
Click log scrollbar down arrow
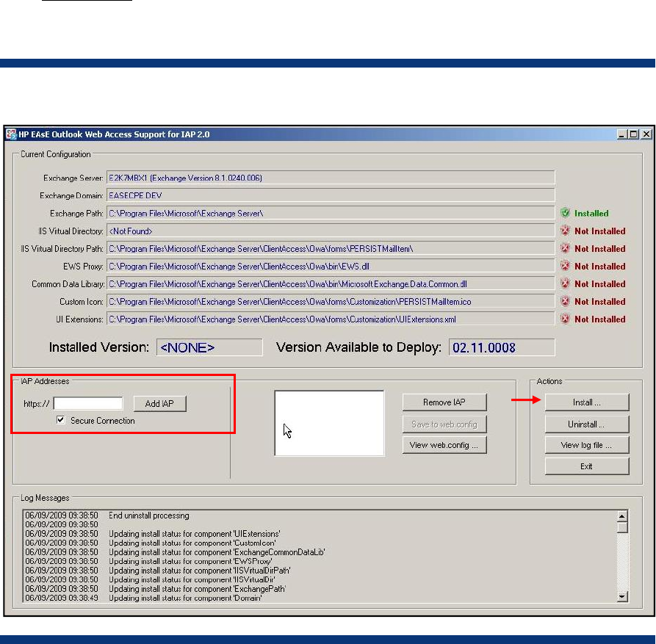click(622, 597)
